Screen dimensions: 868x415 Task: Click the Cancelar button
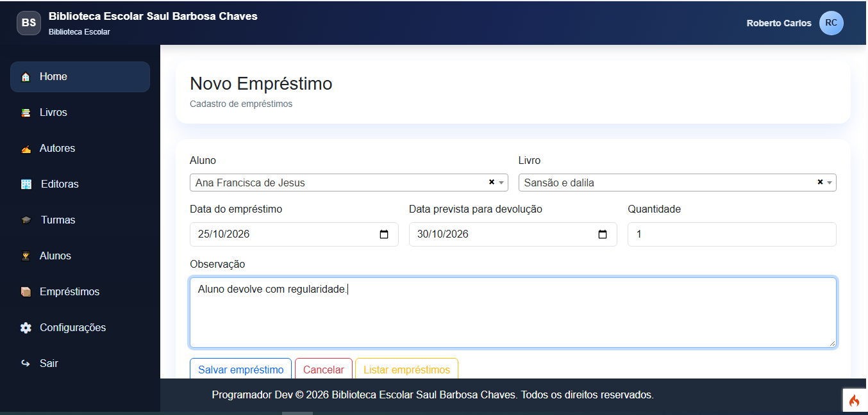pos(324,369)
